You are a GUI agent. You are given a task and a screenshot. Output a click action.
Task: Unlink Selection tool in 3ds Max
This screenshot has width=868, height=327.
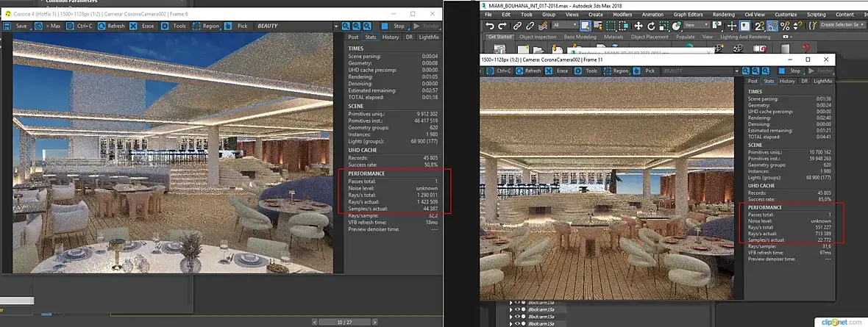530,26
